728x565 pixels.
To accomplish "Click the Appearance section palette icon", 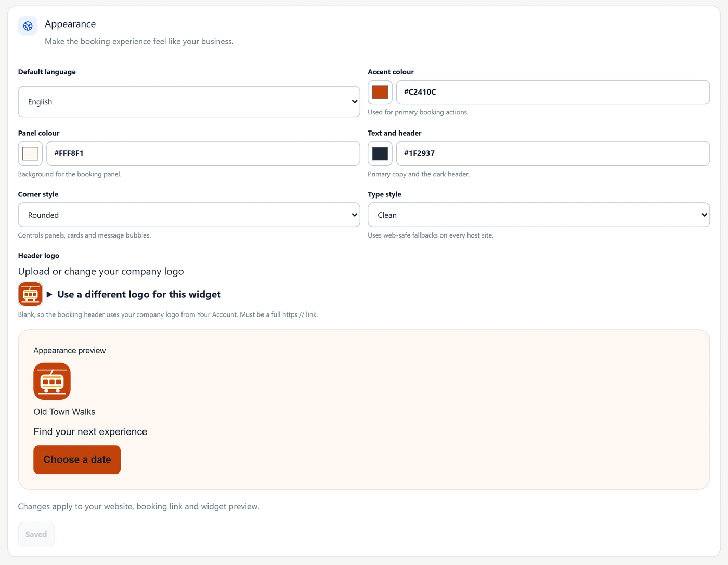I will pos(28,26).
